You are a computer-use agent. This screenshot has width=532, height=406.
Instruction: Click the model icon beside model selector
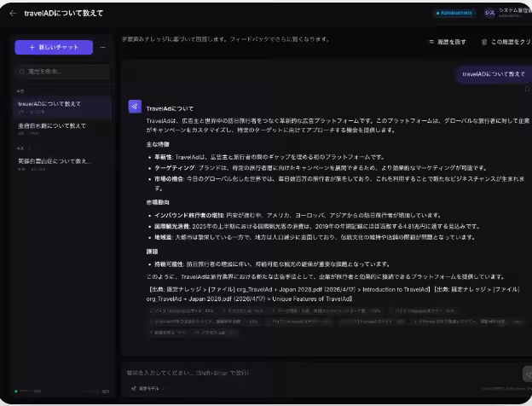click(134, 389)
